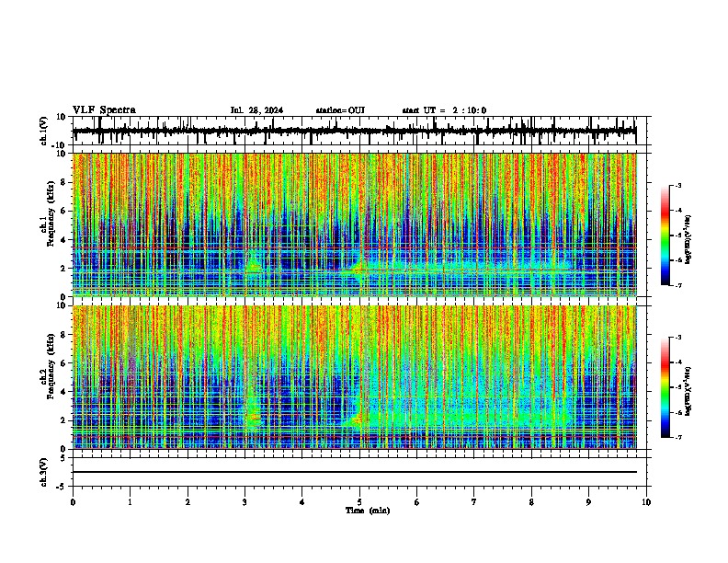Click the time axis tick label "4"
728x563 pixels.
302,502
